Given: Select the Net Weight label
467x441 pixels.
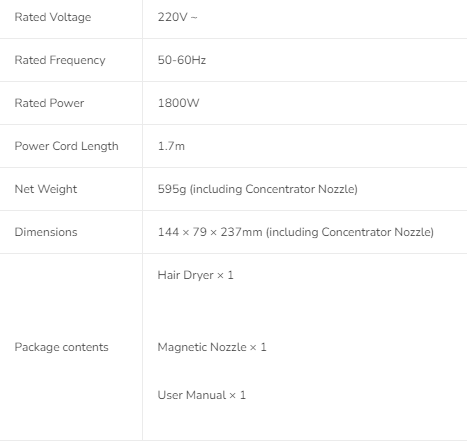Looking at the screenshot, I should [46, 189].
